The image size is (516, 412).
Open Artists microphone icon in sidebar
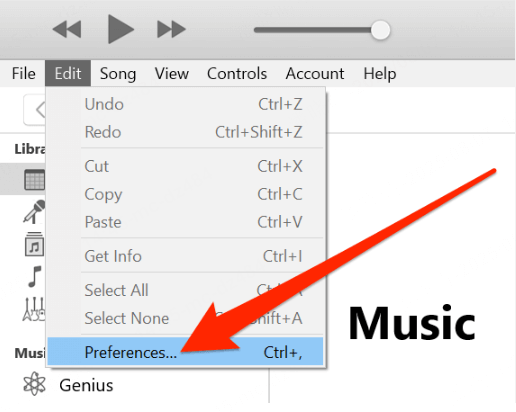(34, 211)
